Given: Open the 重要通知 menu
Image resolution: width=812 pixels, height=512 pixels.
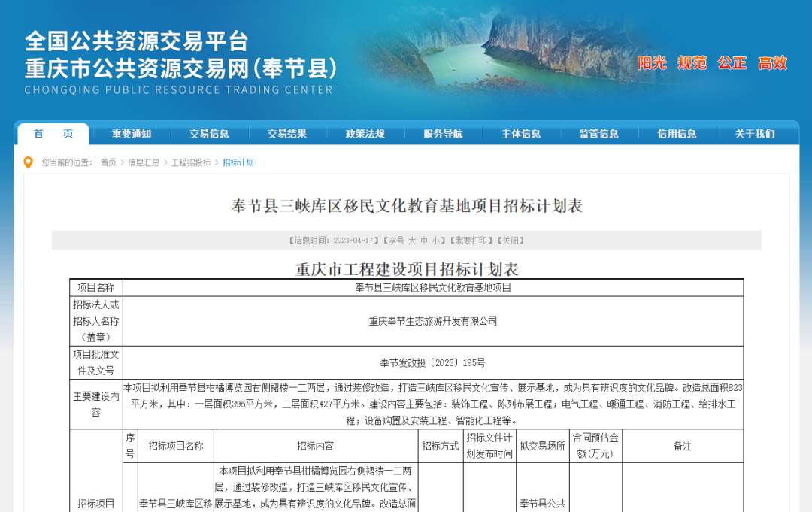Looking at the screenshot, I should tap(132, 134).
